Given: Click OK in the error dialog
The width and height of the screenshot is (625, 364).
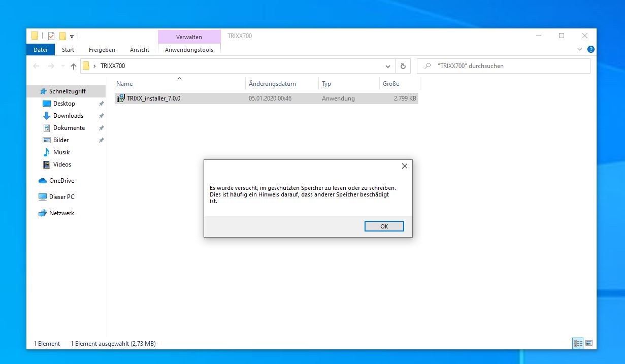Looking at the screenshot, I should [384, 226].
